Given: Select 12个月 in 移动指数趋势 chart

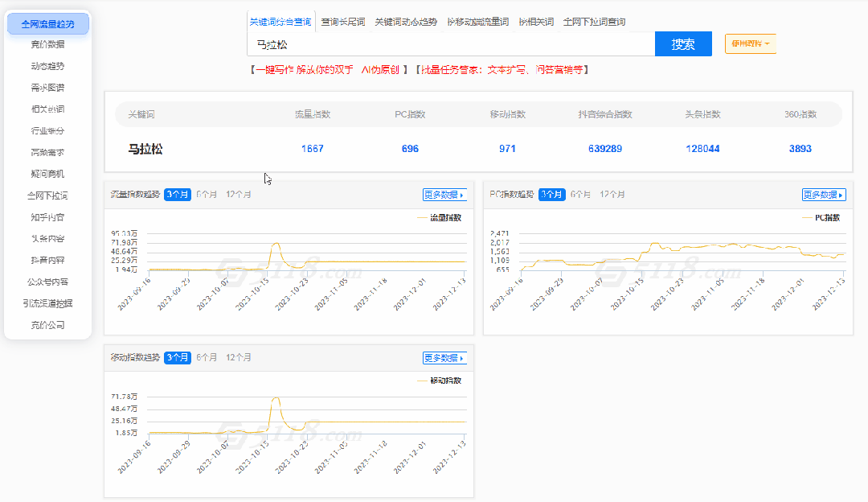Looking at the screenshot, I should [x=239, y=357].
